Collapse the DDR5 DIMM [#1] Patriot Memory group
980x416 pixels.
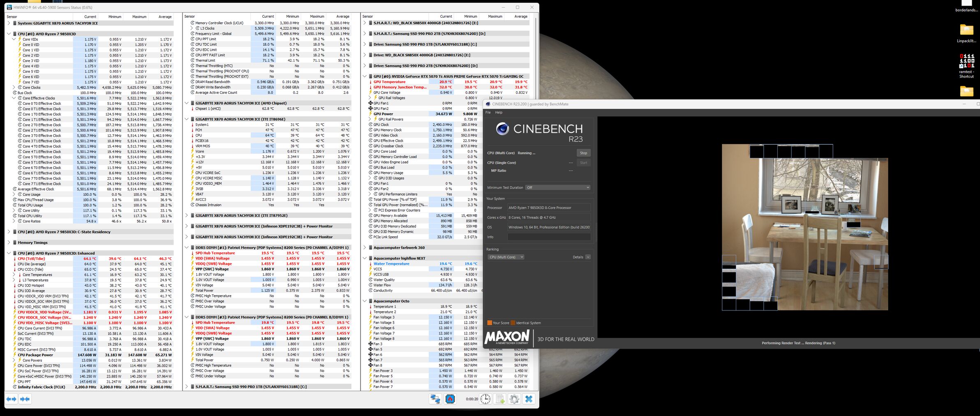[187, 247]
